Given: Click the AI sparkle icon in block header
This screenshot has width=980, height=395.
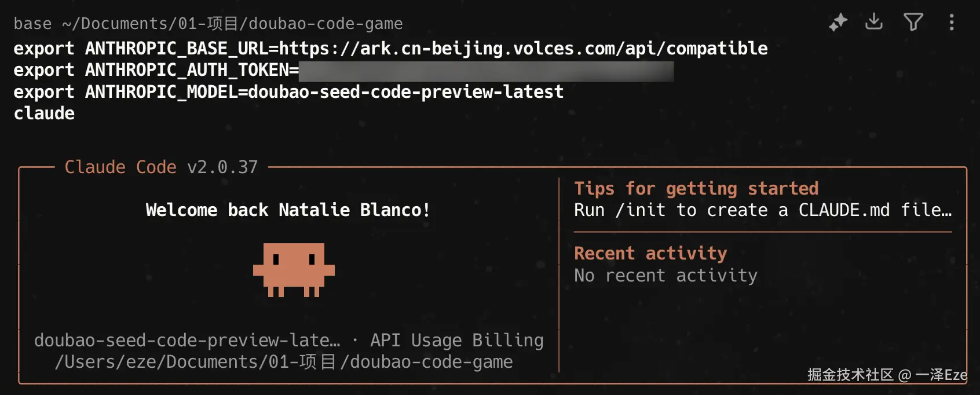Looking at the screenshot, I should pos(838,23).
